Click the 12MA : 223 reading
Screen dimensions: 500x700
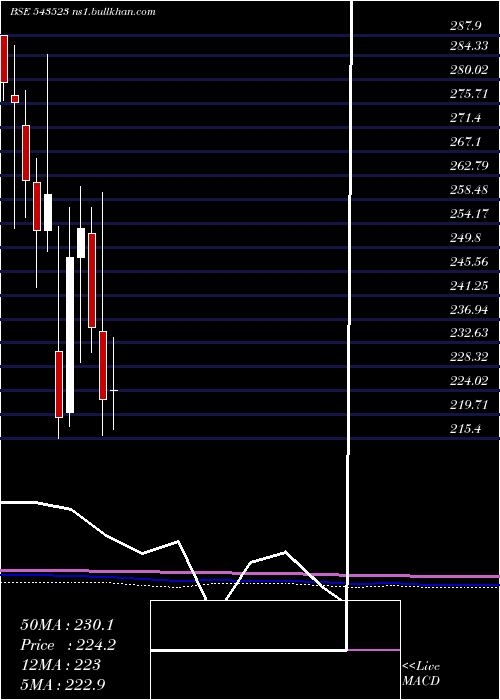pyautogui.click(x=60, y=665)
